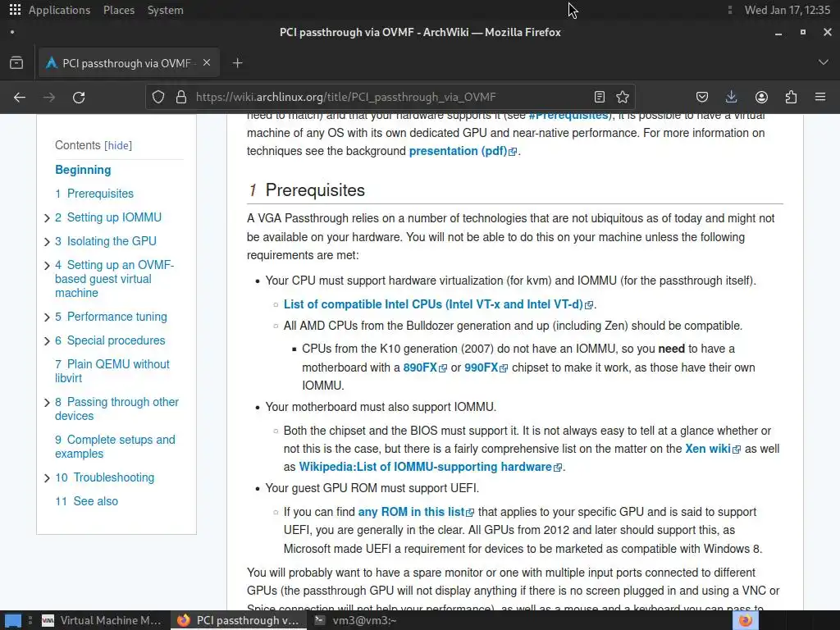Expand Passing through other devices section
Viewport: 840px width, 630px height.
47,402
